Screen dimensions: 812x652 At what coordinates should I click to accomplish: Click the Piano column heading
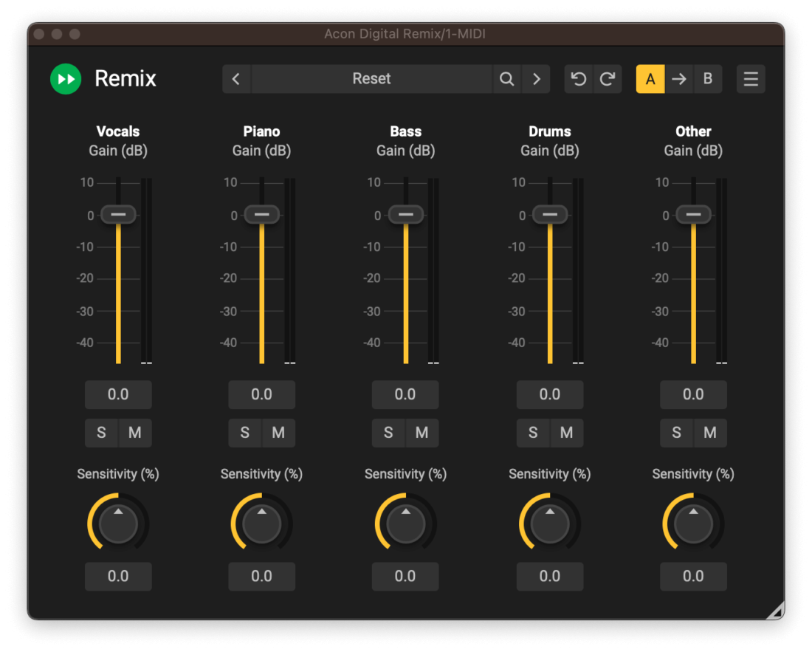261,131
